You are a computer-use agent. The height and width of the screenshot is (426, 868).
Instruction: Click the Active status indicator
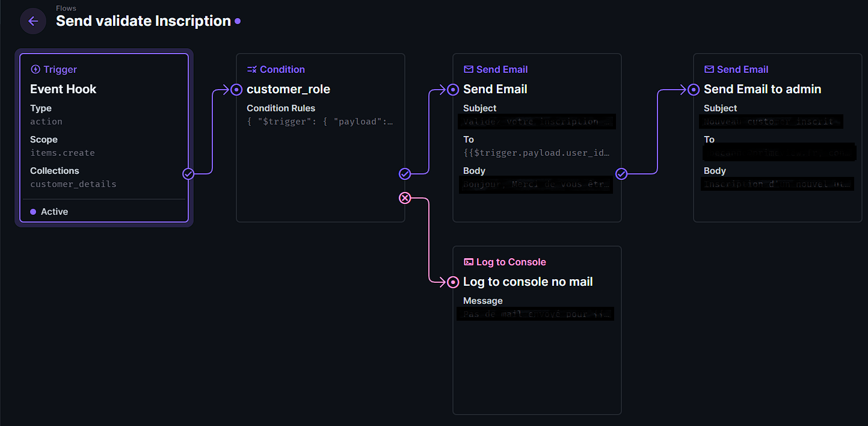pyautogui.click(x=49, y=212)
